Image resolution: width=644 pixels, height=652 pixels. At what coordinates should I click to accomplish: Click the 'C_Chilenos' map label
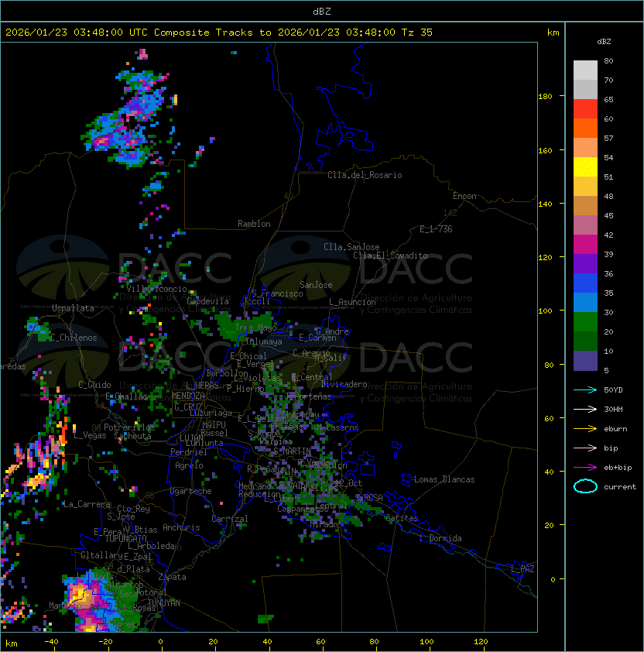[x=74, y=338]
